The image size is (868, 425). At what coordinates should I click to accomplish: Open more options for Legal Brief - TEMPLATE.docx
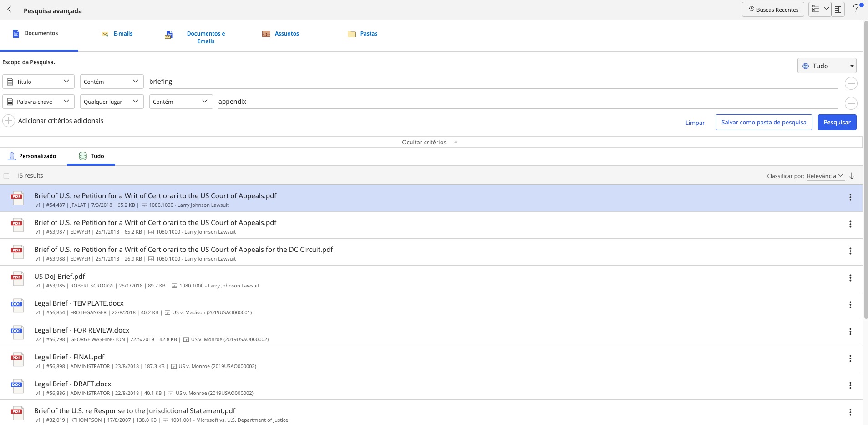pos(850,305)
